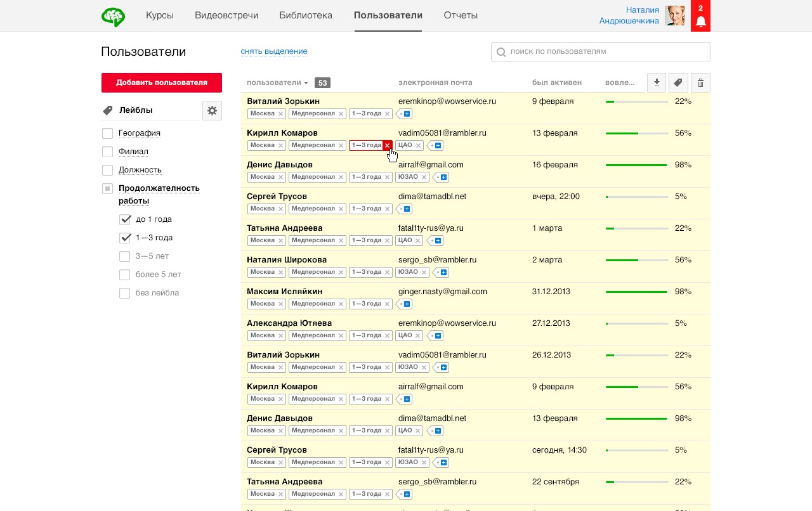Uncheck the до 1 года filter
The height and width of the screenshot is (511, 812).
click(x=124, y=219)
